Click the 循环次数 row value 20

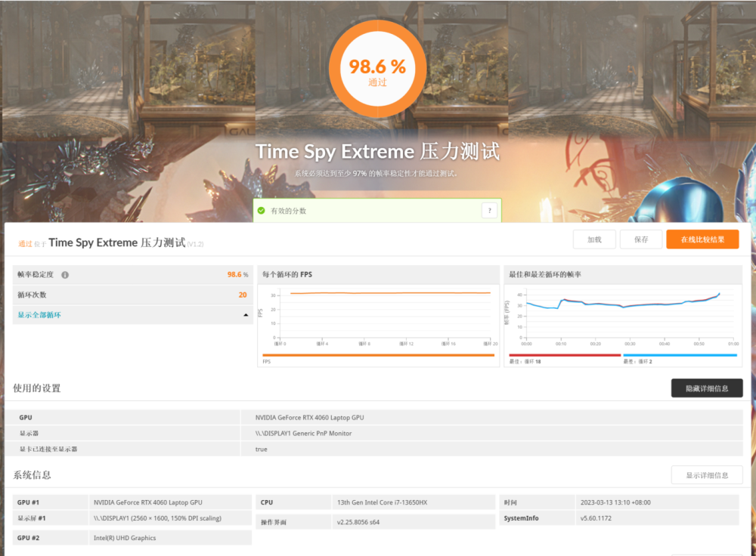[242, 295]
